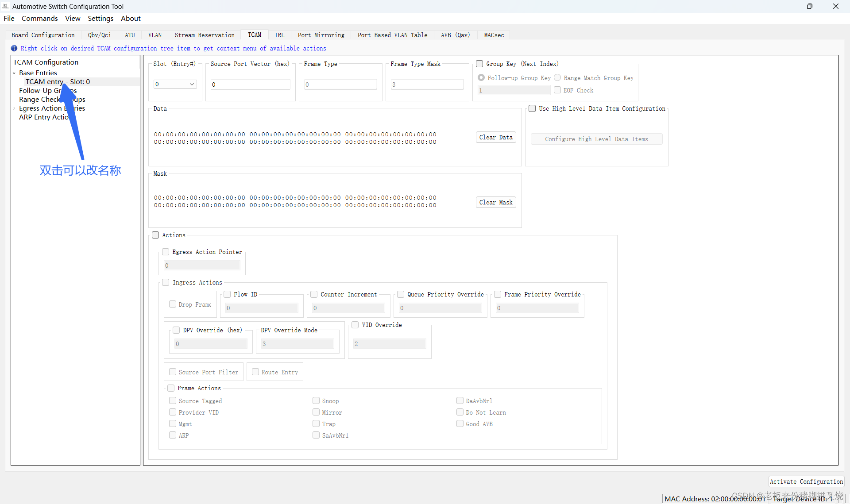Enable the Egress Action Pointer checkbox
850x504 pixels.
pos(166,252)
